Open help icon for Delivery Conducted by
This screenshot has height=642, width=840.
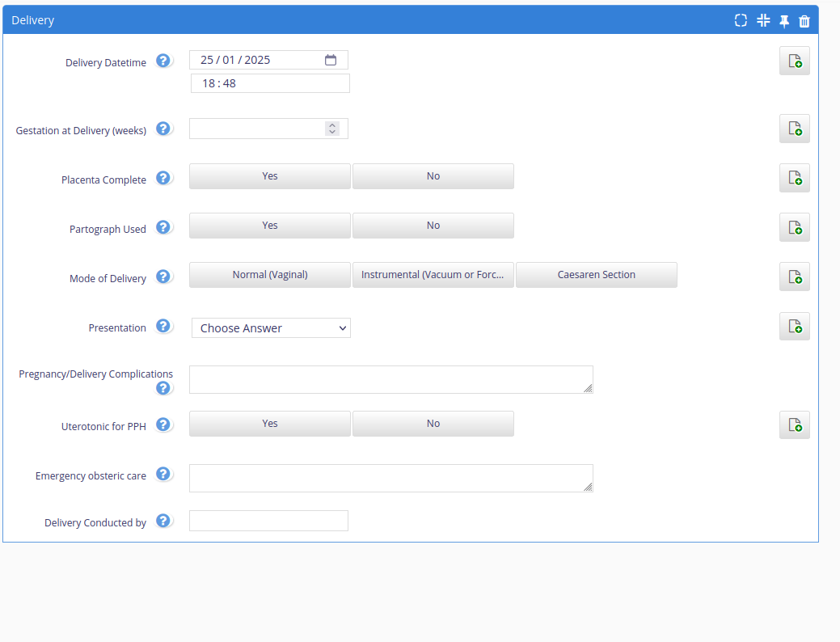[163, 521]
